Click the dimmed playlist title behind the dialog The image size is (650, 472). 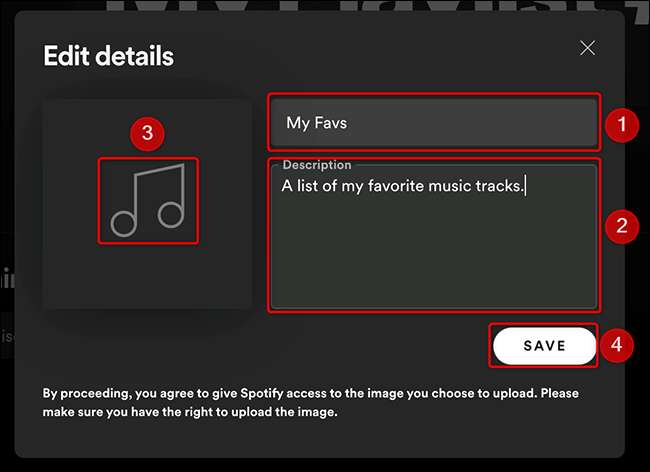coord(330,6)
